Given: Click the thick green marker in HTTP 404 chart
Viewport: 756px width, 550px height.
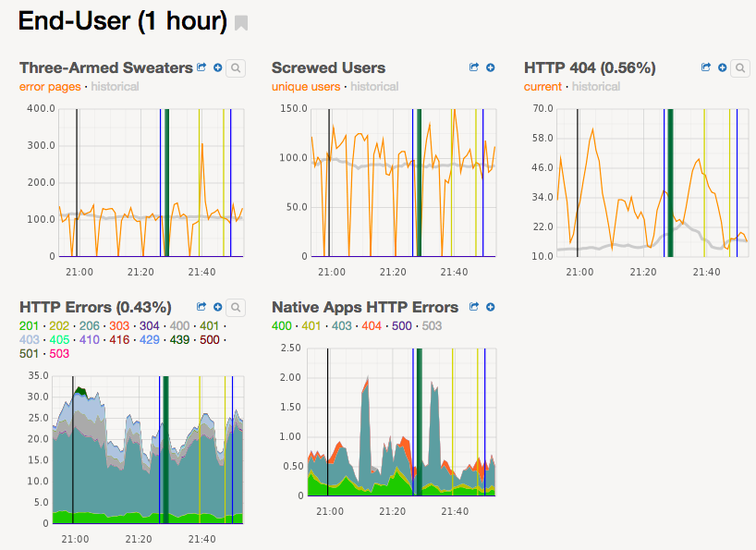Looking at the screenshot, I should (670, 182).
